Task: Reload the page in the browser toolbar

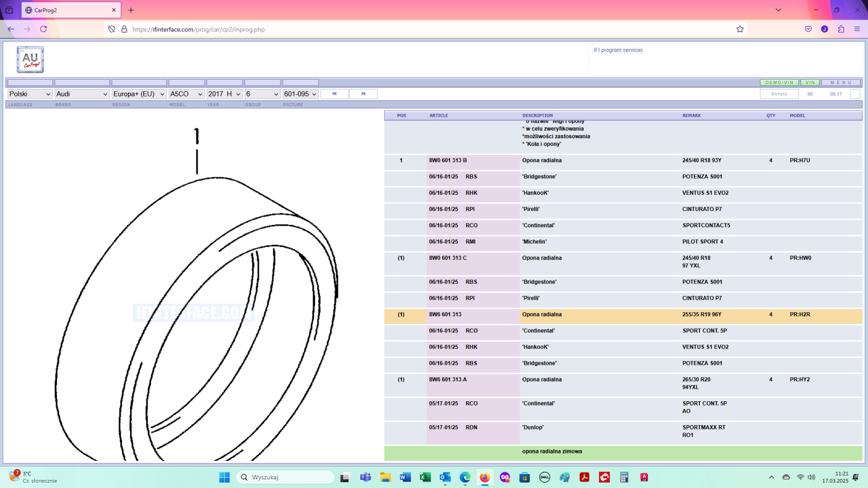Action: [x=43, y=29]
